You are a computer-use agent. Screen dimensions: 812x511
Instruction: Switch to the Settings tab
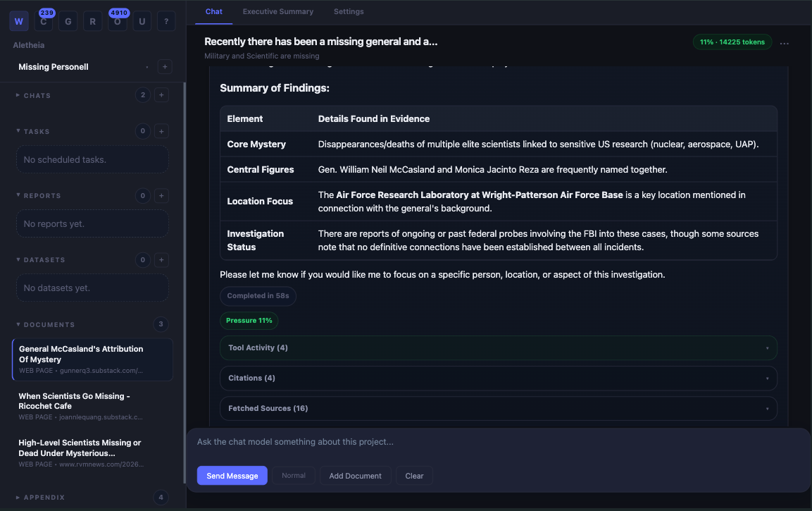click(x=349, y=11)
